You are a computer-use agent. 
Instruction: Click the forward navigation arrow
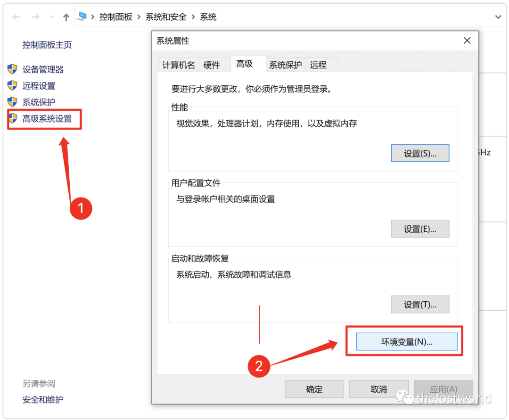36,17
